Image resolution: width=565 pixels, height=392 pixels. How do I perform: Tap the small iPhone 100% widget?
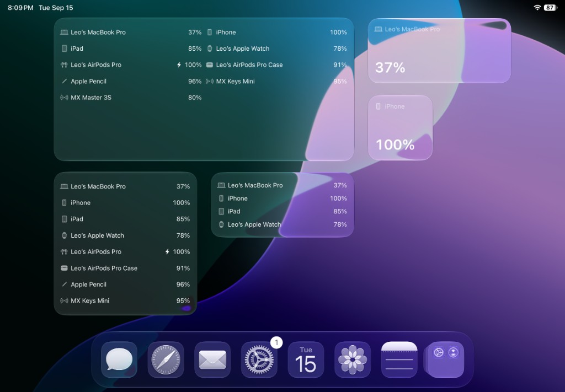click(400, 128)
